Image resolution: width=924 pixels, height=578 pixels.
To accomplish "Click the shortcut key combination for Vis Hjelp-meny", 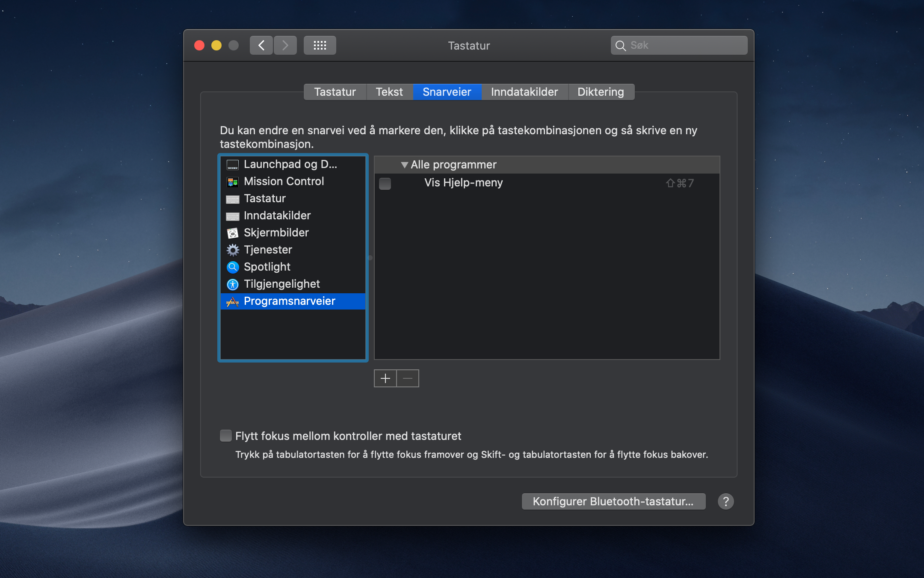I will (679, 183).
